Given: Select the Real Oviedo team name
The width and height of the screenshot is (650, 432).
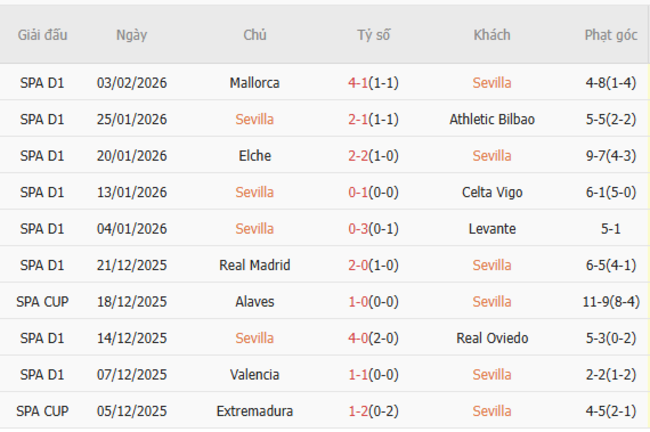Looking at the screenshot, I should tap(492, 338).
